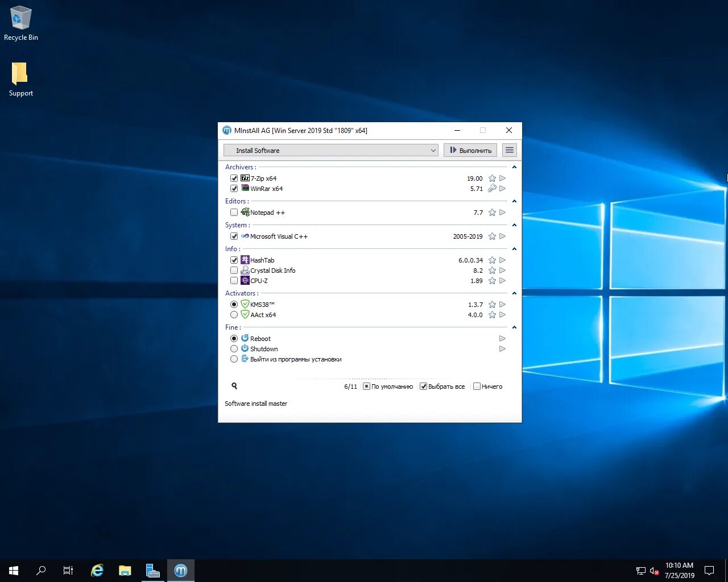Click the magnifier search icon in MInstAll
Image resolution: width=728 pixels, height=582 pixels.
pyautogui.click(x=234, y=386)
